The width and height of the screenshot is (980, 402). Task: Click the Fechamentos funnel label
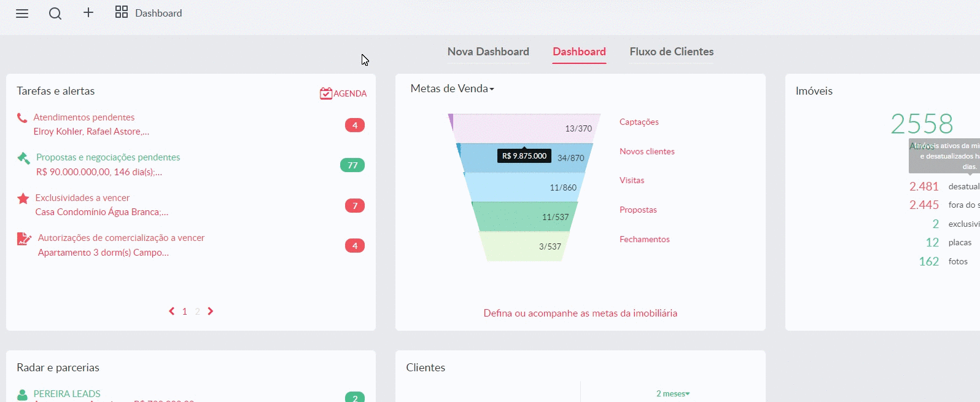[645, 239]
